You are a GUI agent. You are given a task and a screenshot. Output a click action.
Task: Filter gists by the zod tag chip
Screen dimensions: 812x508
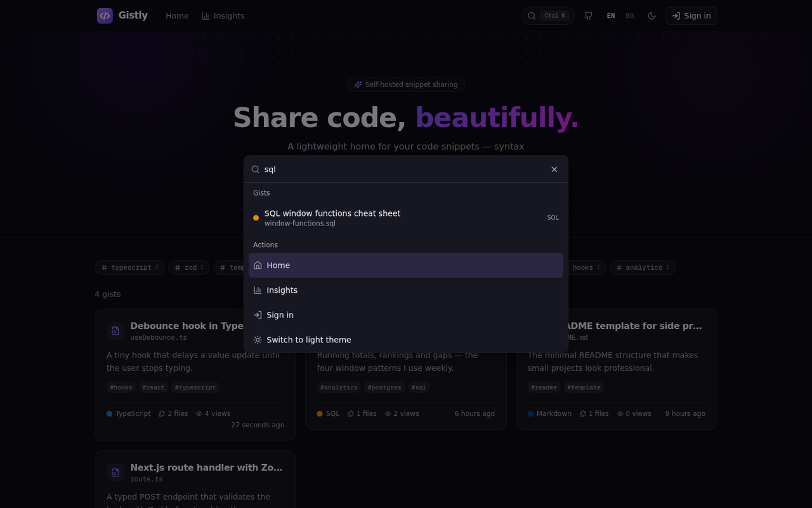tap(189, 268)
